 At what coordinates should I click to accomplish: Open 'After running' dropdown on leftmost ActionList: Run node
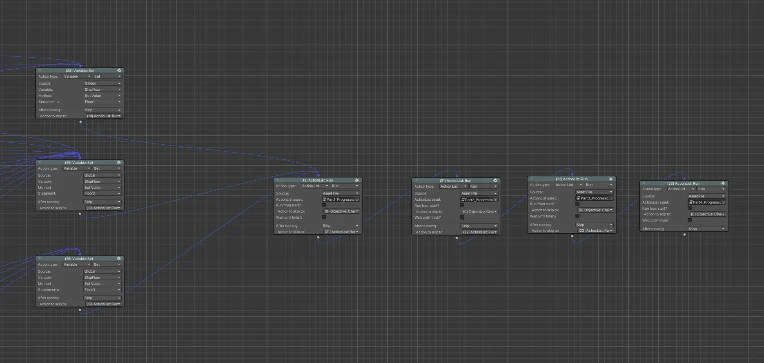tap(341, 226)
